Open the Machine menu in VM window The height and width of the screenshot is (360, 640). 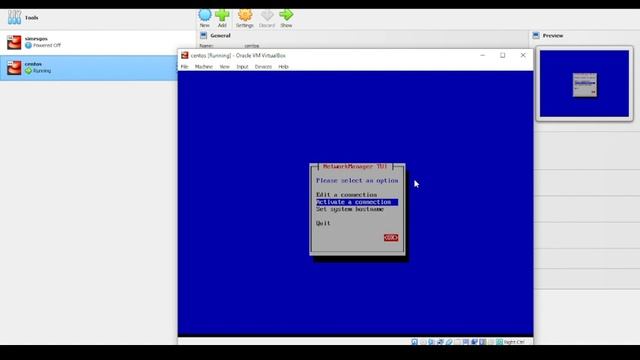pyautogui.click(x=204, y=67)
